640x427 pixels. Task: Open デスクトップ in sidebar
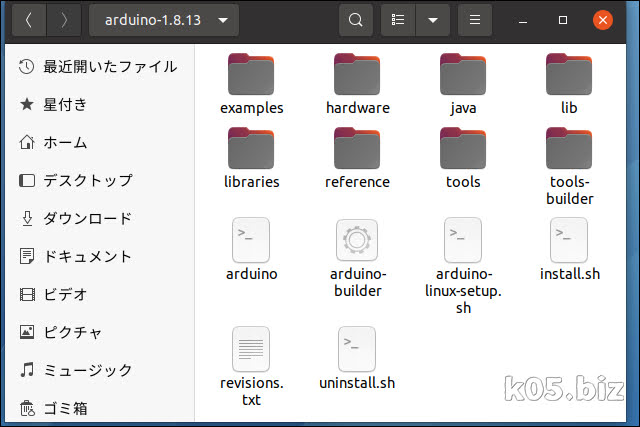tap(100, 180)
